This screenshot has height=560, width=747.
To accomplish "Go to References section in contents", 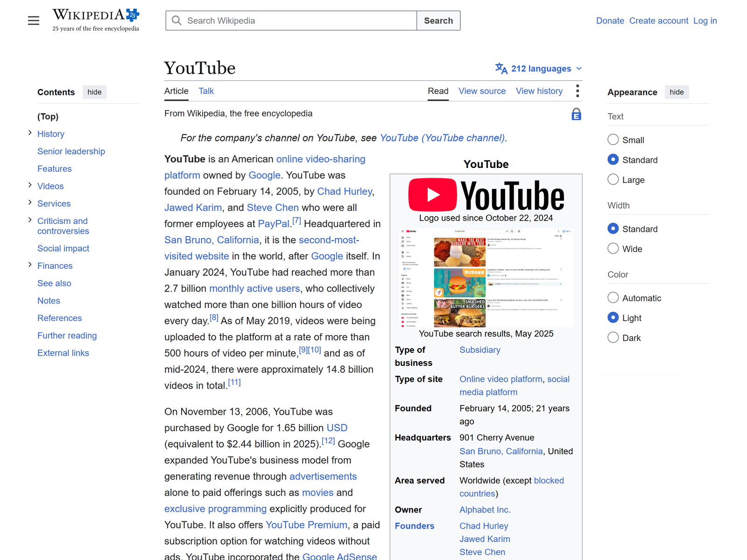I will [x=60, y=318].
